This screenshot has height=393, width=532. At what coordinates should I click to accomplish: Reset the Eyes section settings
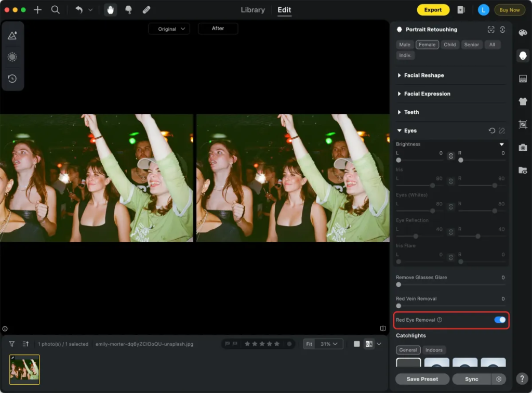491,130
